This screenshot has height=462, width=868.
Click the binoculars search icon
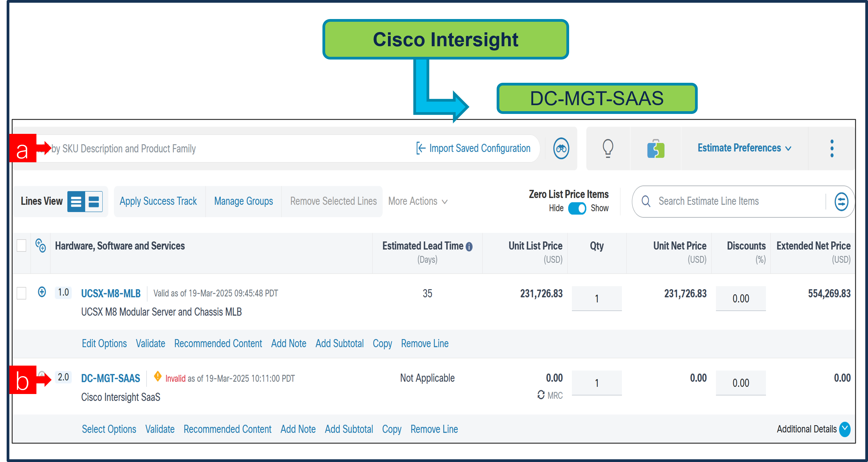(560, 148)
